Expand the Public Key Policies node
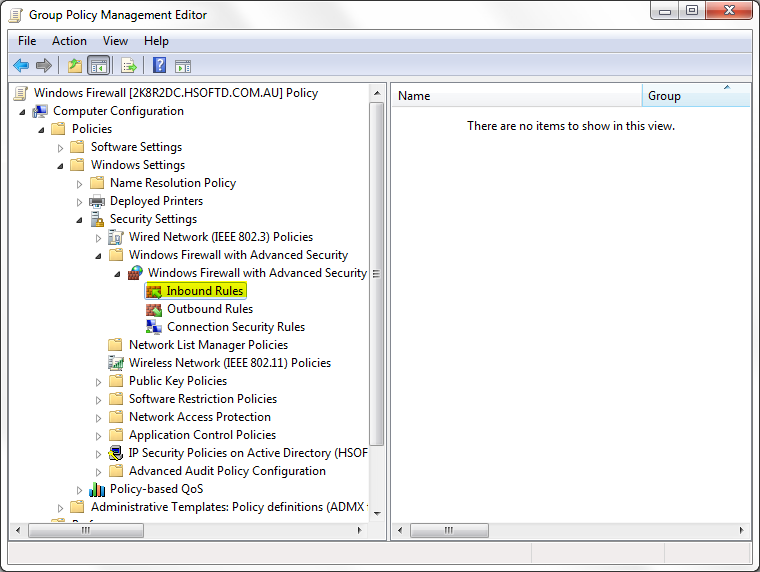The height and width of the screenshot is (572, 760). tap(98, 382)
